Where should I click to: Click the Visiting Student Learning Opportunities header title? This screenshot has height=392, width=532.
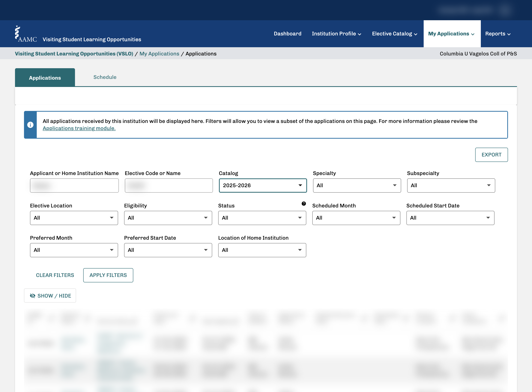[92, 39]
